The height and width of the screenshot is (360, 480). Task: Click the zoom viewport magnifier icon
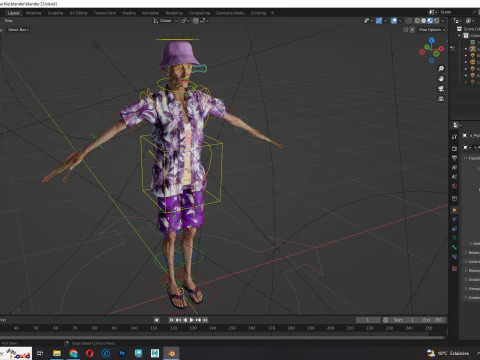[x=441, y=69]
